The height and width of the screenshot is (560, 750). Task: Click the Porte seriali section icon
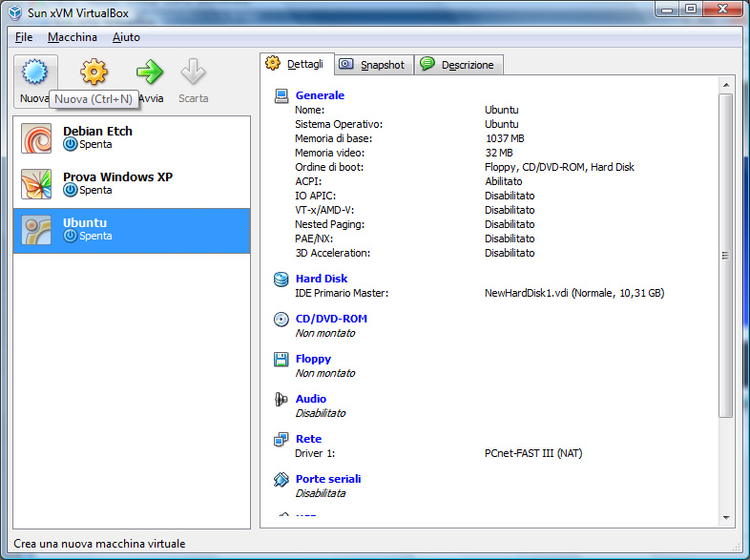pyautogui.click(x=281, y=479)
